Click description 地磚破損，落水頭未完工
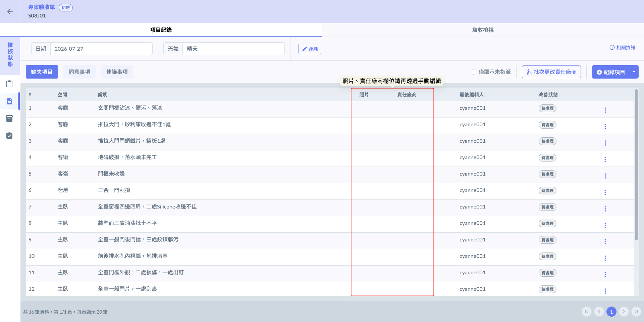This screenshot has width=644, height=322. pyautogui.click(x=127, y=157)
